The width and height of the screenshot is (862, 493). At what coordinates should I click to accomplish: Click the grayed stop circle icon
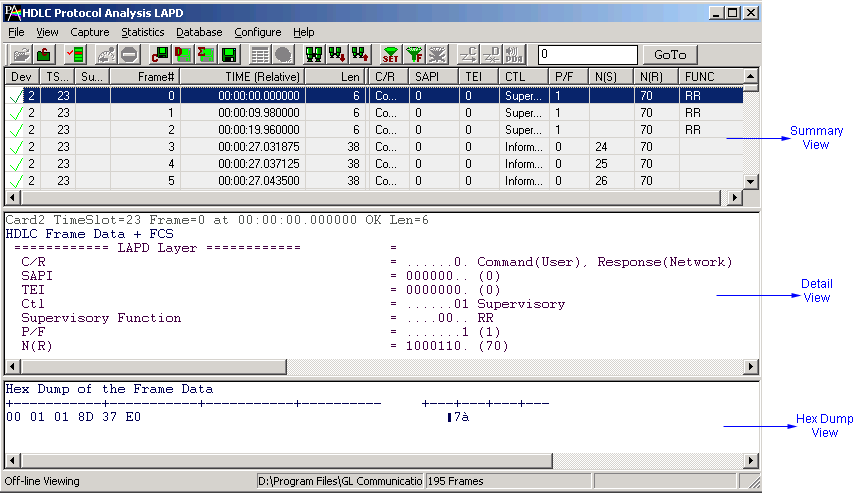tap(129, 55)
